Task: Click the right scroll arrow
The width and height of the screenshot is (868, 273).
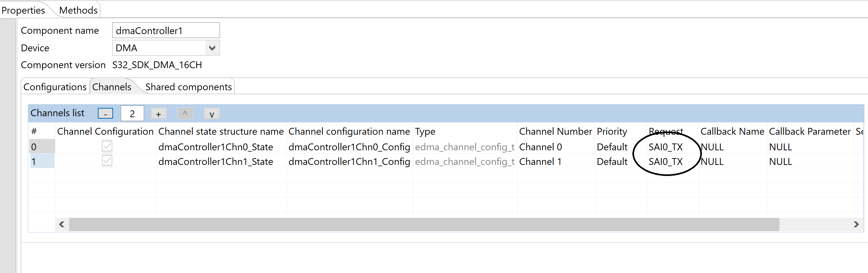Action: pyautogui.click(x=856, y=224)
